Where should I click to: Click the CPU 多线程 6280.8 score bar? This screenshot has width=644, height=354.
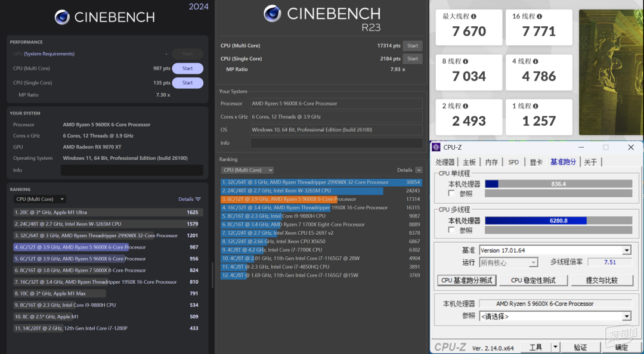pos(559,221)
